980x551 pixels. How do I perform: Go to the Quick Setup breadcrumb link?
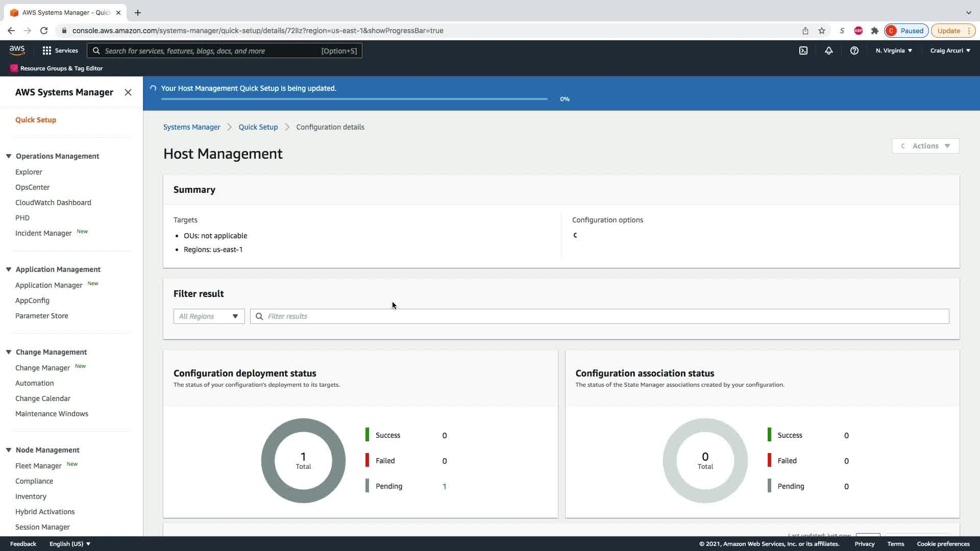click(x=258, y=127)
